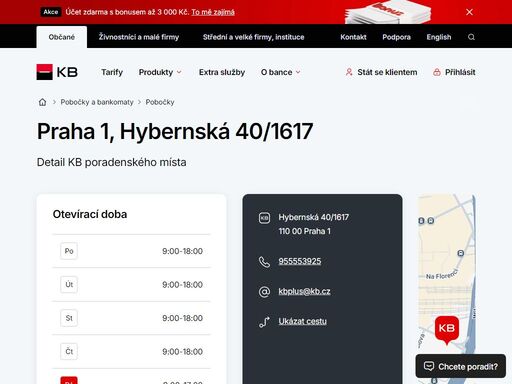Select the Občané tab
Viewport: 512px width, 384px height.
coord(62,37)
